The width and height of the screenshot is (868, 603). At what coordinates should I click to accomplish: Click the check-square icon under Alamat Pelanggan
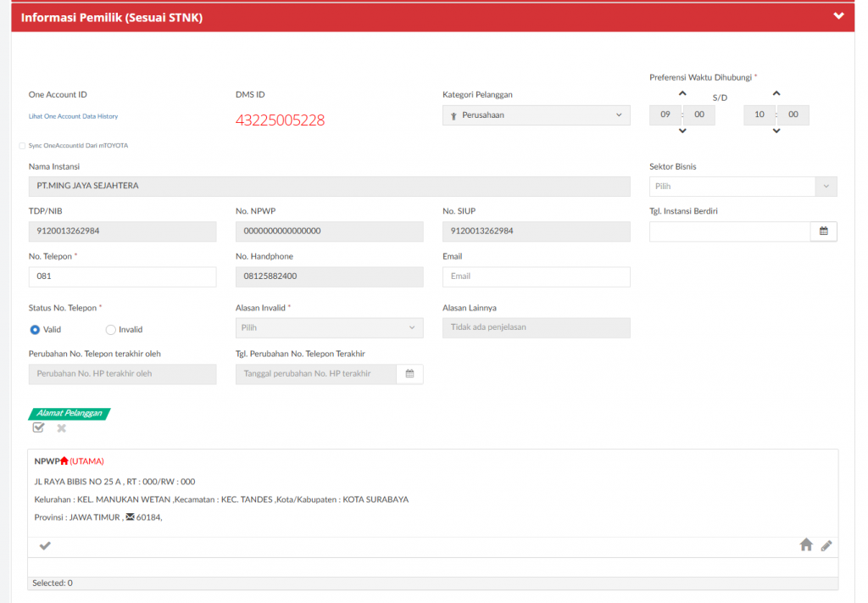click(38, 428)
